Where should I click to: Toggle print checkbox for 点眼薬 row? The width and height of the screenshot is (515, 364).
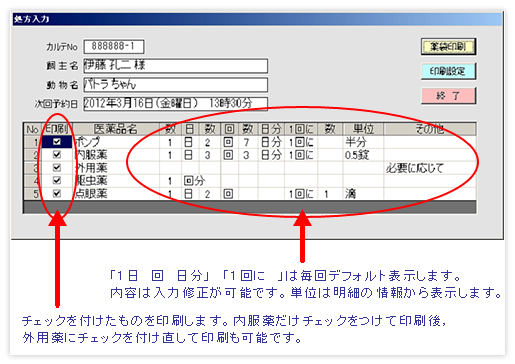click(57, 193)
